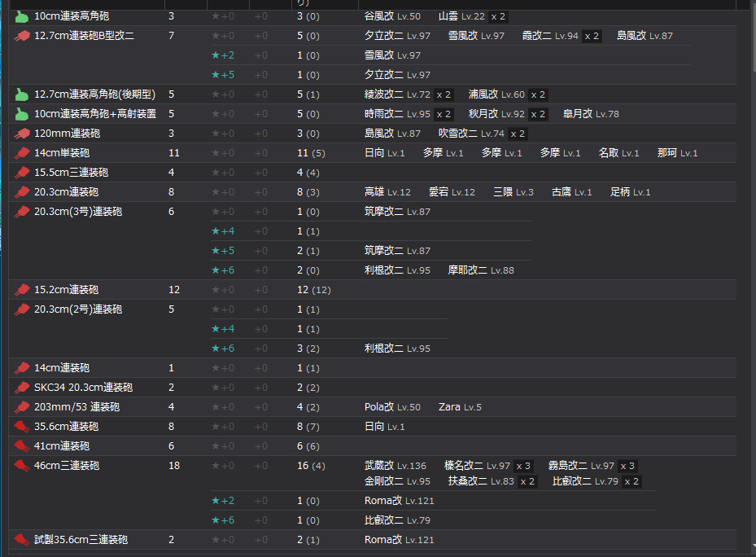Select the 20.3cm(3号)連装砲 equipment name
The image size is (756, 557).
coord(78,212)
